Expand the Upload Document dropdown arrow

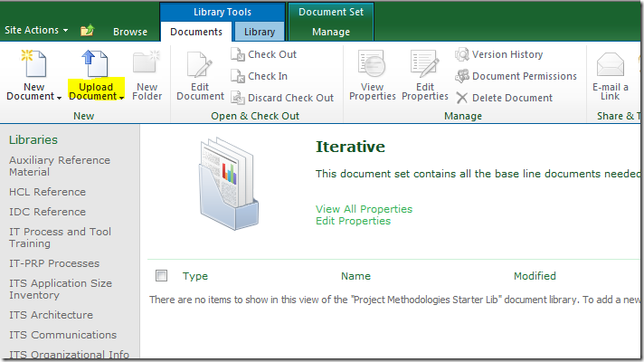(120, 98)
